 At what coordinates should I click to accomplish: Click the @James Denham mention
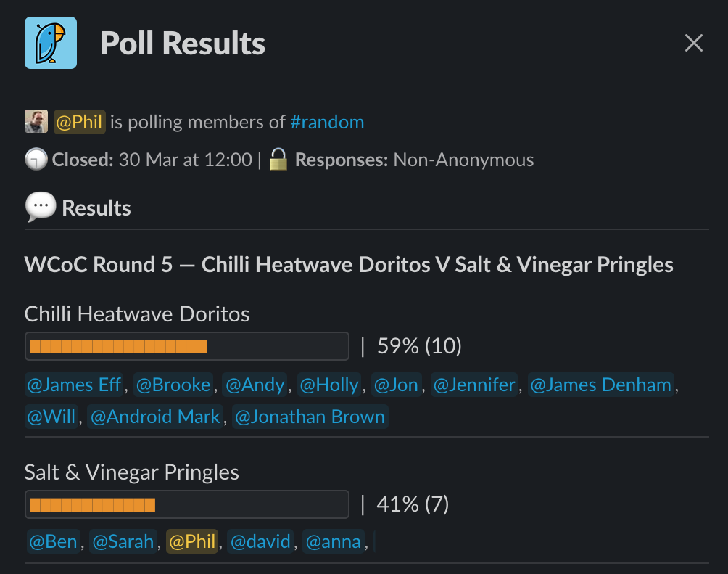(x=600, y=385)
